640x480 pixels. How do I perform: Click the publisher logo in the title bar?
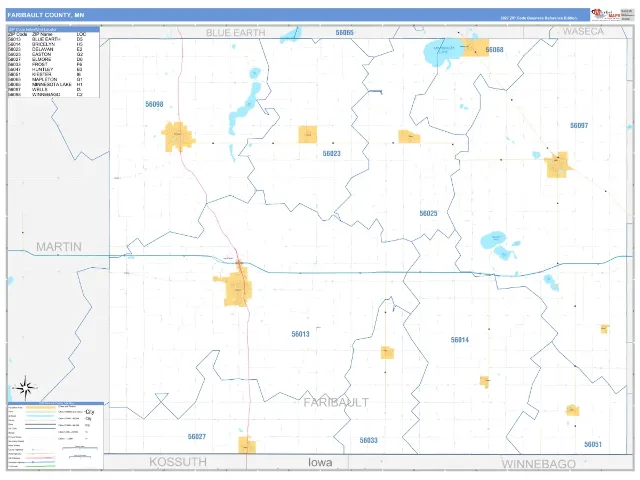pyautogui.click(x=606, y=14)
